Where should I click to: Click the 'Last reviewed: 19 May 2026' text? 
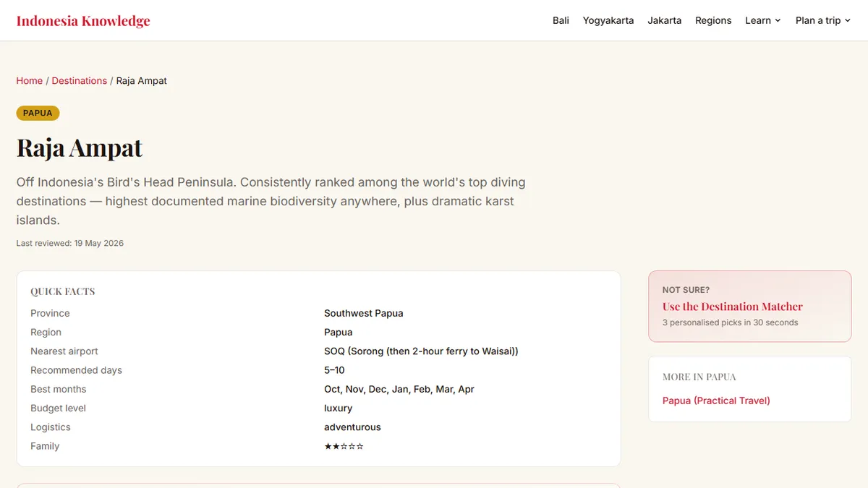(x=70, y=243)
